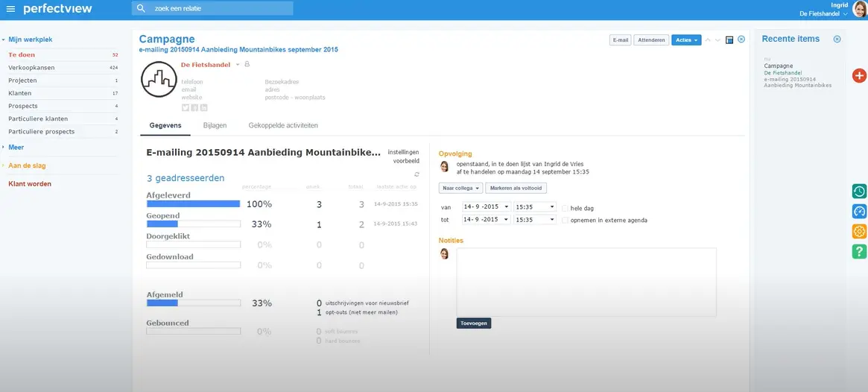Click Ingrid's avatar in Opvolging section

point(444,167)
